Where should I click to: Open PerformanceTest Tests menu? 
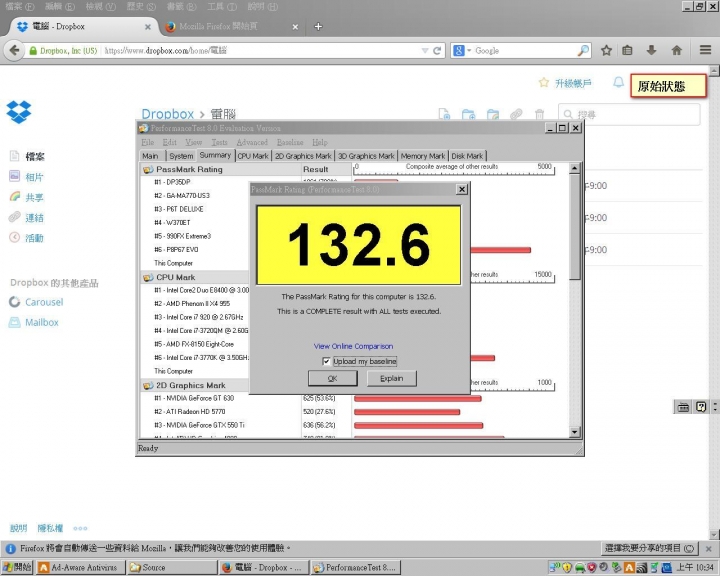tap(219, 142)
